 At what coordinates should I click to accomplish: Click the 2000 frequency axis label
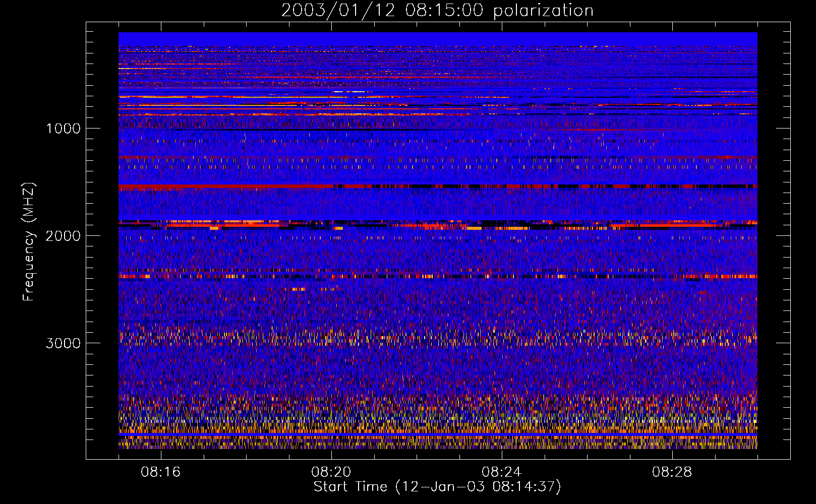coord(63,236)
